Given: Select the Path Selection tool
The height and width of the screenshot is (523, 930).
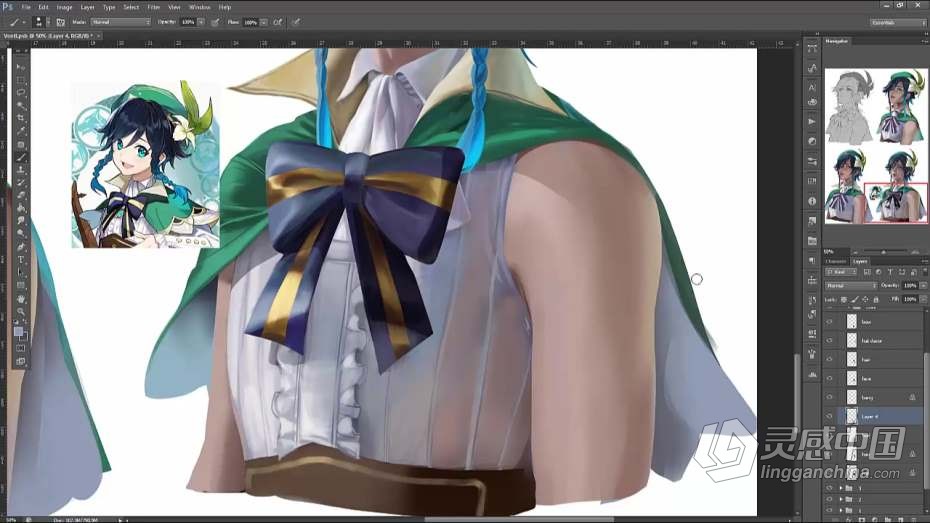Looking at the screenshot, I should pos(21,273).
